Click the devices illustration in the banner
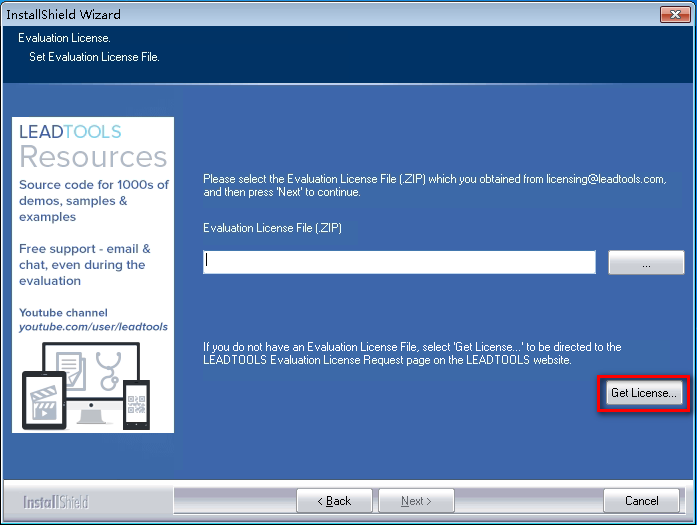697x525 pixels. (86, 386)
